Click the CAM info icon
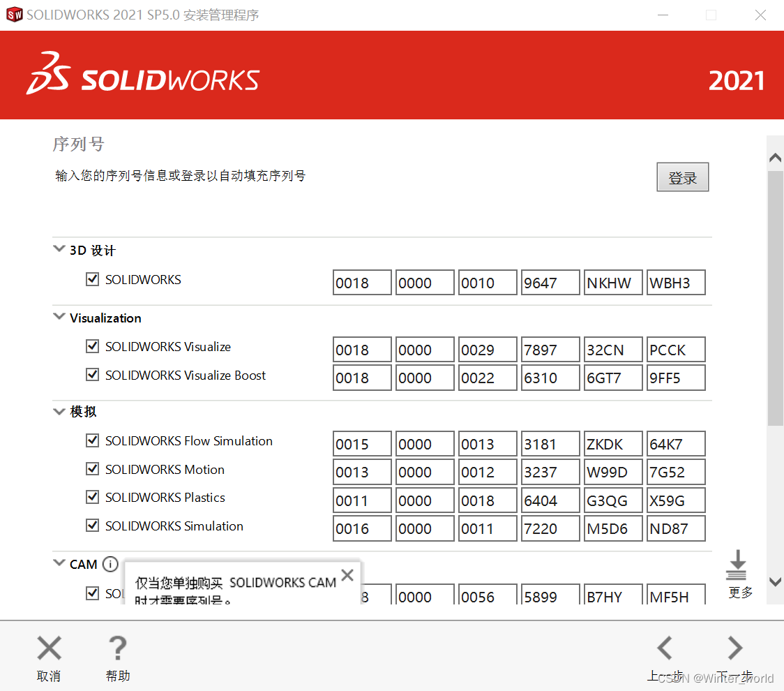Image resolution: width=784 pixels, height=691 pixels. tap(110, 565)
